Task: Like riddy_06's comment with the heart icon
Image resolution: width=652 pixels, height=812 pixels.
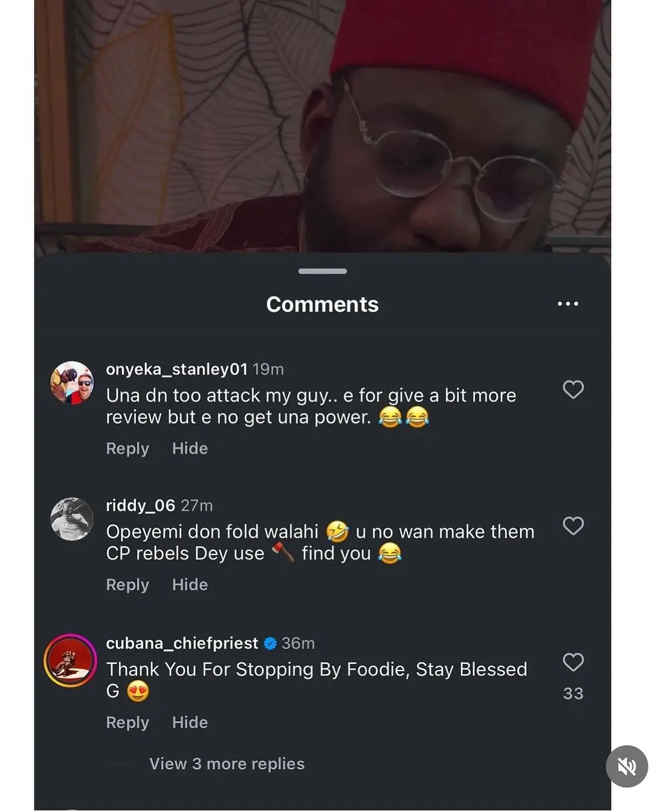Action: (573, 526)
